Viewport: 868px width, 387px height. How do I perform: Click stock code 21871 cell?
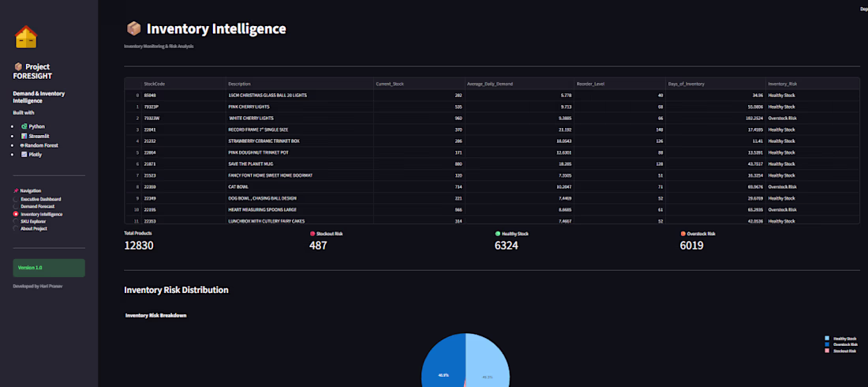183,164
